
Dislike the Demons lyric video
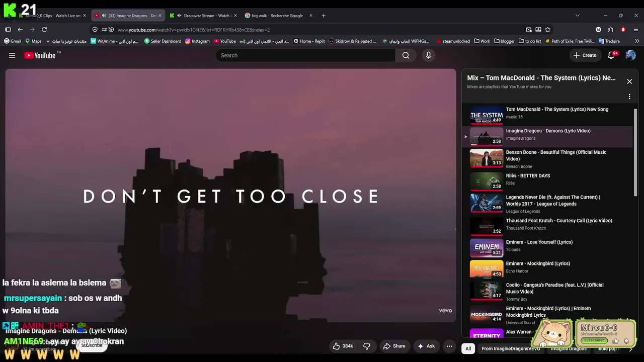(367, 346)
